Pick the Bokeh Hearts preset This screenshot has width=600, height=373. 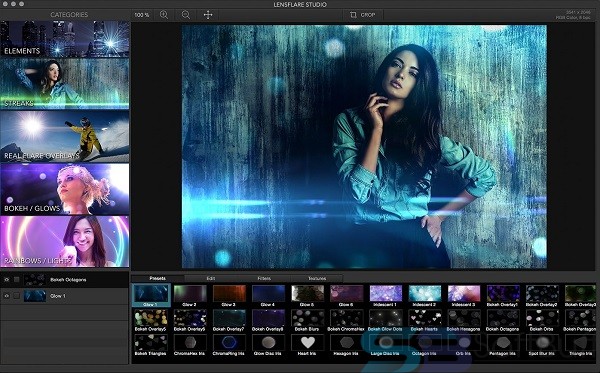click(425, 320)
